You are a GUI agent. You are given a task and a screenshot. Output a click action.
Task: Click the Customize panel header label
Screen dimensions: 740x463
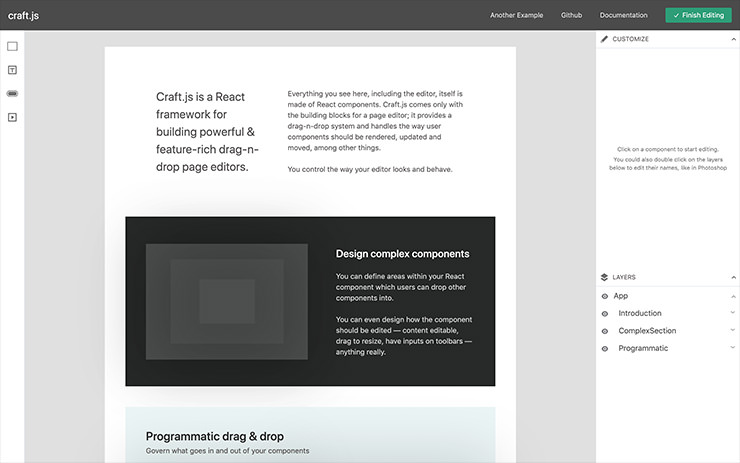631,39
